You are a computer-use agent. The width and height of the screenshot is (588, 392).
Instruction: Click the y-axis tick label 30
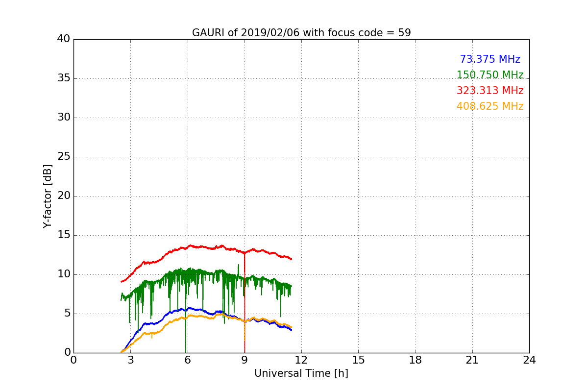(x=63, y=118)
